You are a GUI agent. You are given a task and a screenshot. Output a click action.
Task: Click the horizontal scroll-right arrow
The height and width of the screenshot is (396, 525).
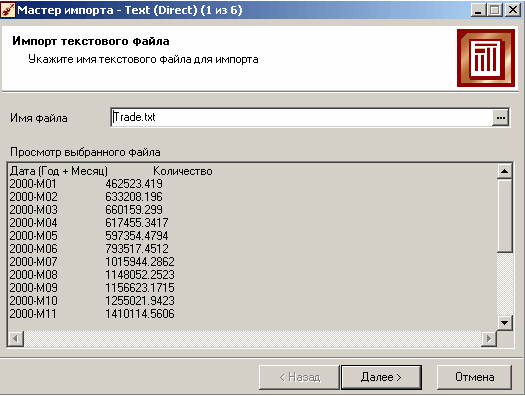(489, 339)
